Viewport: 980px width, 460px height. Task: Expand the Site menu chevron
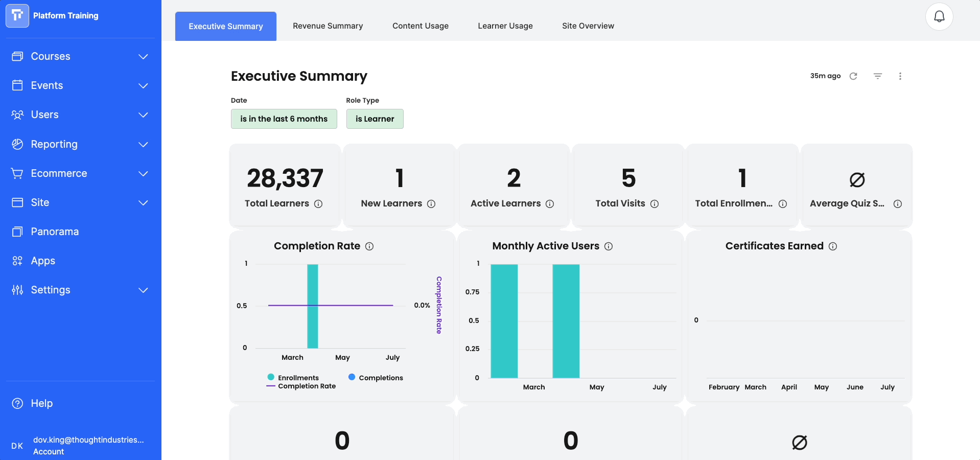(x=144, y=202)
